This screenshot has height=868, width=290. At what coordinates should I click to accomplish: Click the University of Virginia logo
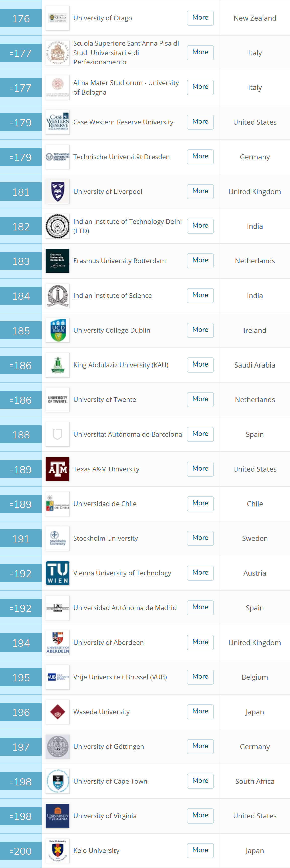tap(57, 816)
